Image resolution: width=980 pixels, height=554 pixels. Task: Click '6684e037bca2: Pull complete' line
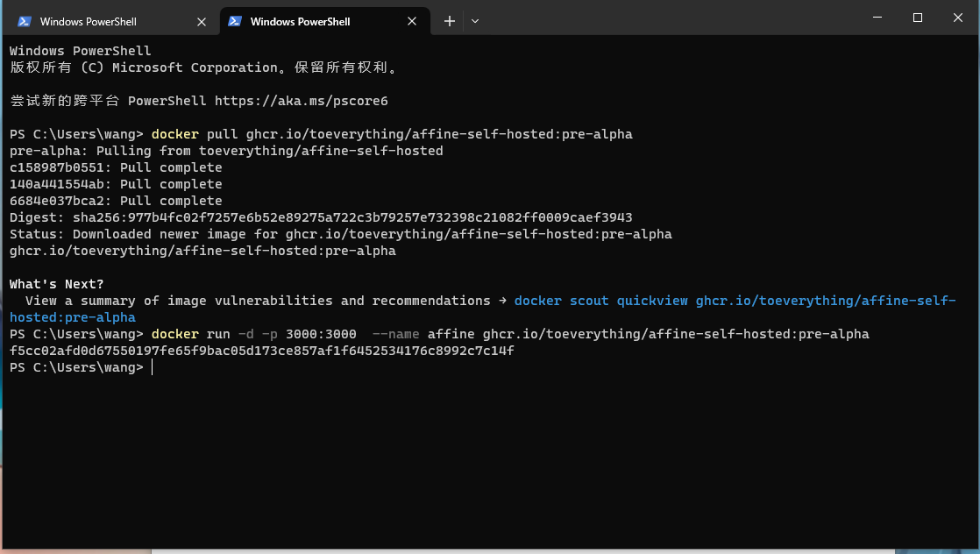(x=116, y=201)
